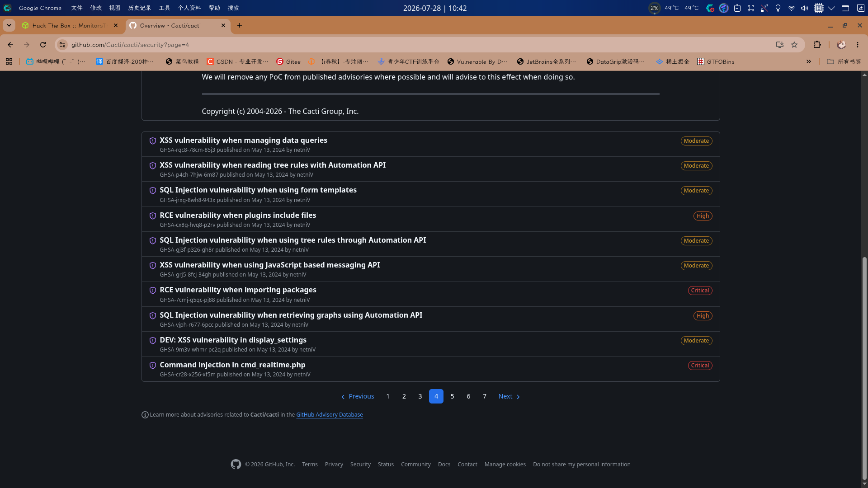Open the 修改 menu

(96, 8)
